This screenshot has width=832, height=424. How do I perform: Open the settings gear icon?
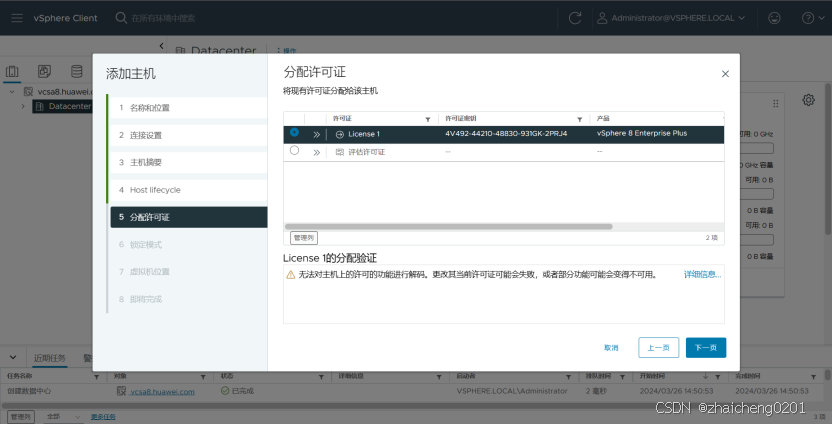click(x=808, y=100)
